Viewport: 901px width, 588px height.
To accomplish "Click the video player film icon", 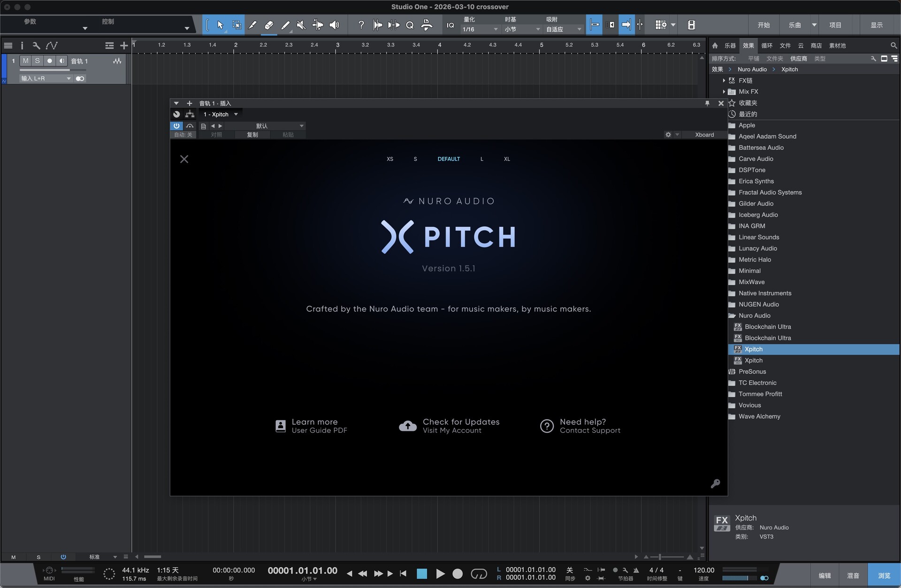I will point(691,25).
